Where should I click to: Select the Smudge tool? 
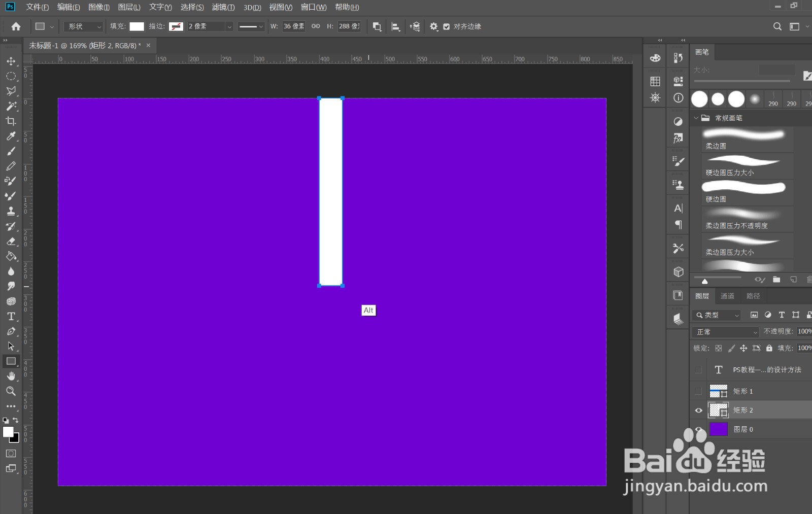(x=11, y=286)
